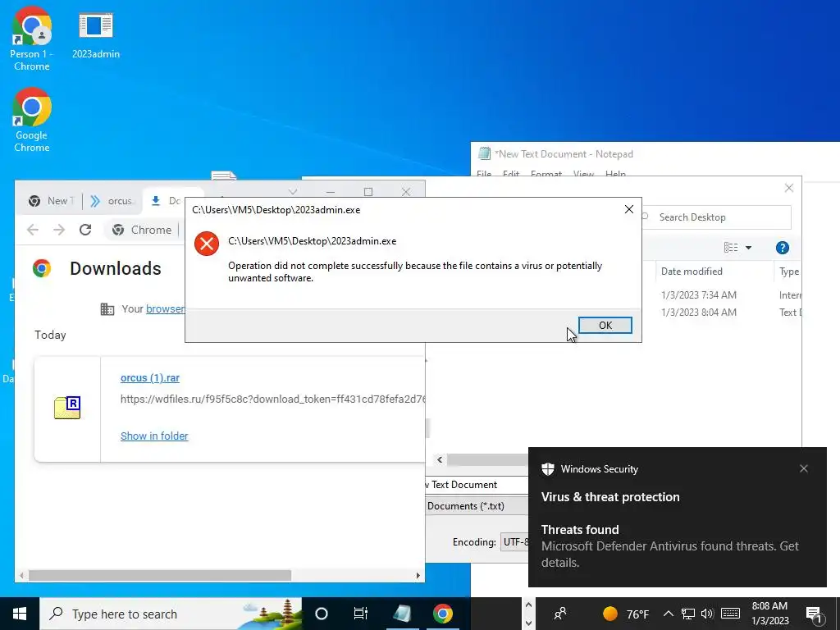
Task: Open the Person 1 Chrome desktop shortcut
Action: 32,39
